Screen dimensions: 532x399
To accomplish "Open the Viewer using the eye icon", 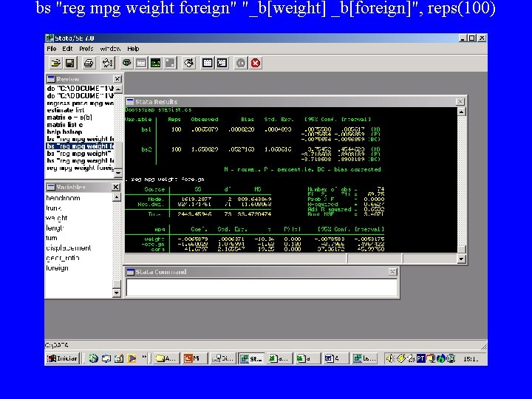I will (x=127, y=63).
